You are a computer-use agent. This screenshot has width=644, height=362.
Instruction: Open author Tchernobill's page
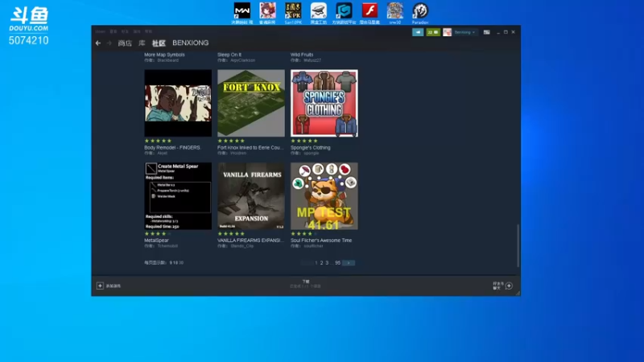click(167, 246)
